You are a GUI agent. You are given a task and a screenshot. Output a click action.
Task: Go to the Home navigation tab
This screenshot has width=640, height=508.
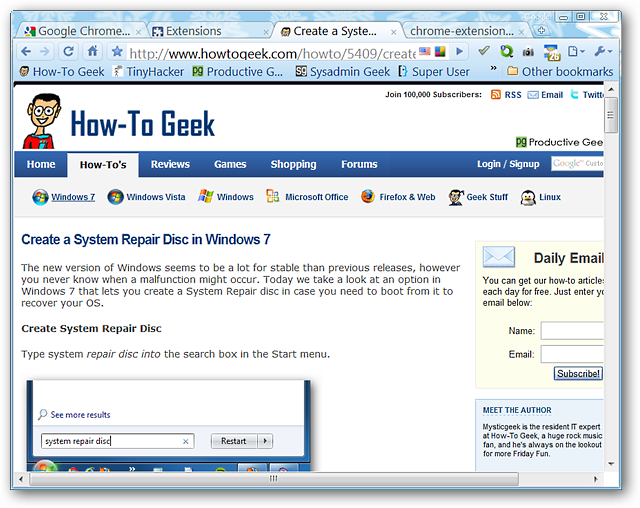click(41, 164)
